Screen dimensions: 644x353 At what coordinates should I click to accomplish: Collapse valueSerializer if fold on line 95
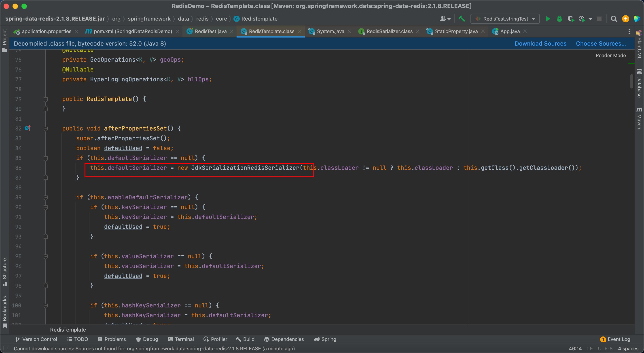[45, 256]
